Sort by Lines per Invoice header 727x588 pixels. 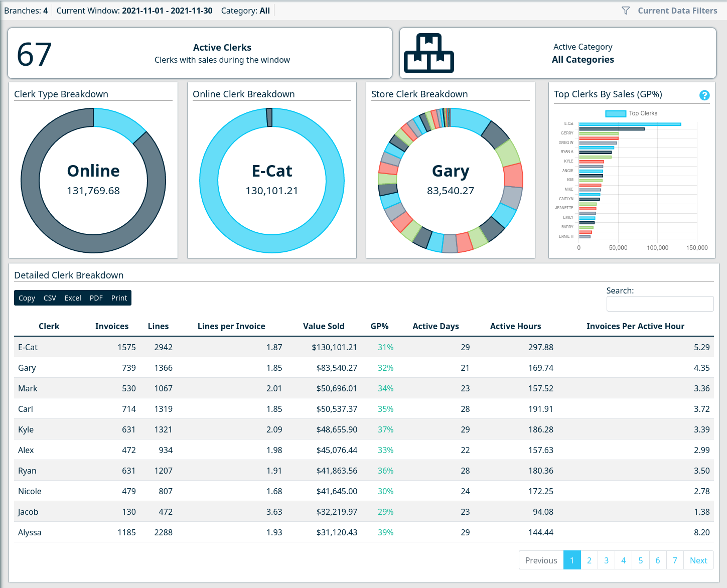[231, 326]
